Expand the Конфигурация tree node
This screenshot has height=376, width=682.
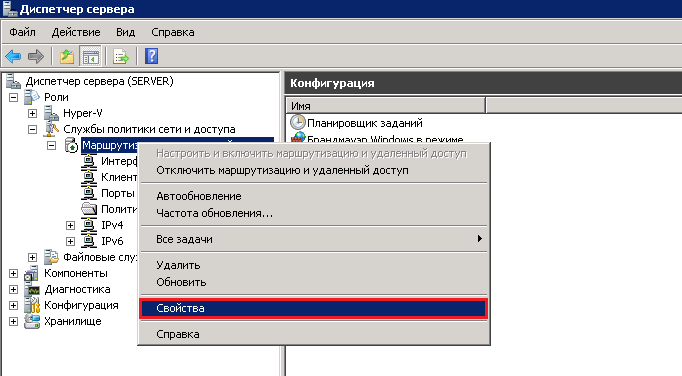(13, 305)
